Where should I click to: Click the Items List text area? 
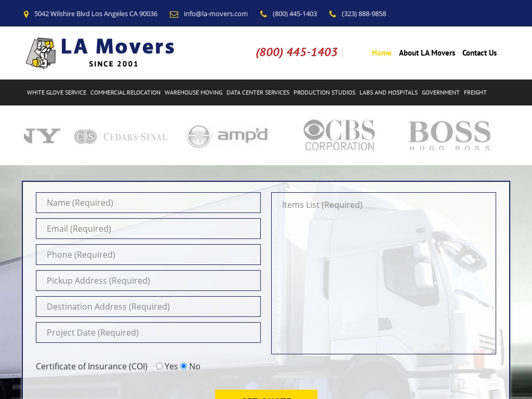(383, 273)
